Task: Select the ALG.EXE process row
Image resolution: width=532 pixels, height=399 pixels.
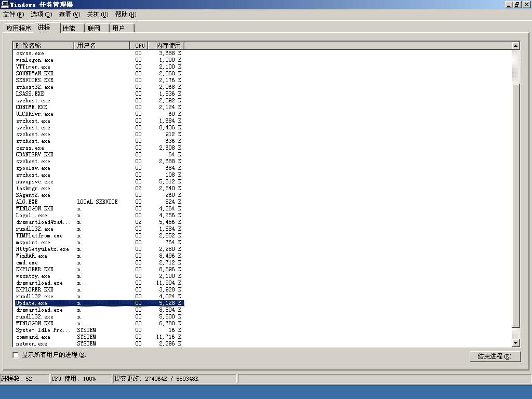Action: (x=99, y=202)
